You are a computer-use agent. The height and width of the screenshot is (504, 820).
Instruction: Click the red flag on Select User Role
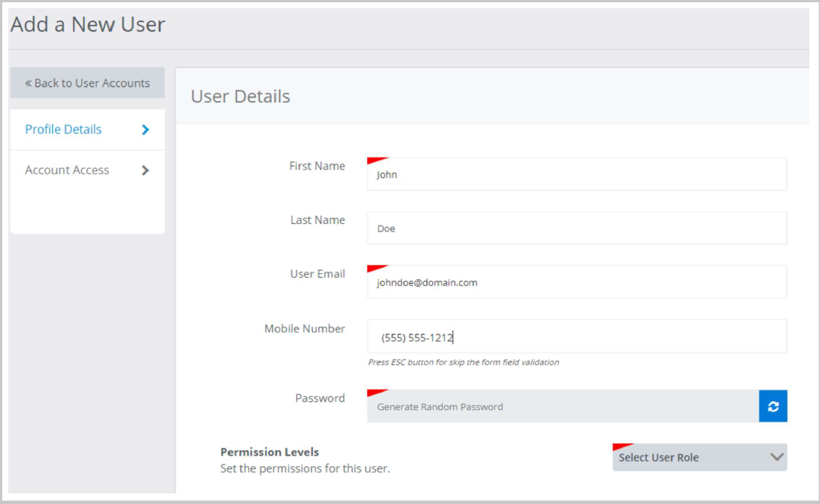[x=620, y=447]
